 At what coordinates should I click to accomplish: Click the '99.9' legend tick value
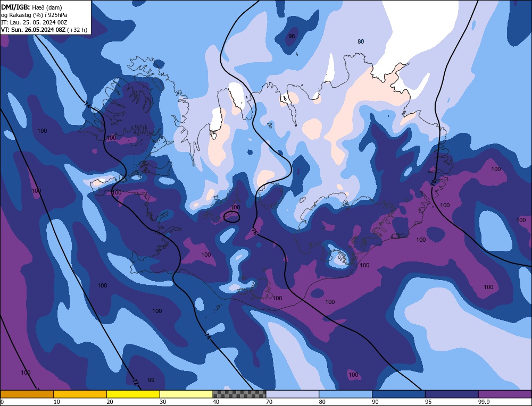[x=484, y=402]
